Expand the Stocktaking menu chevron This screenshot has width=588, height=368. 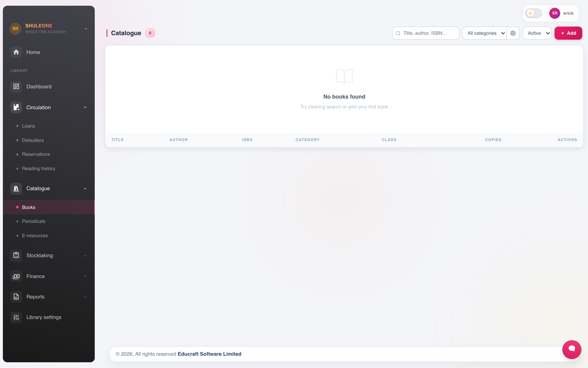tap(85, 256)
